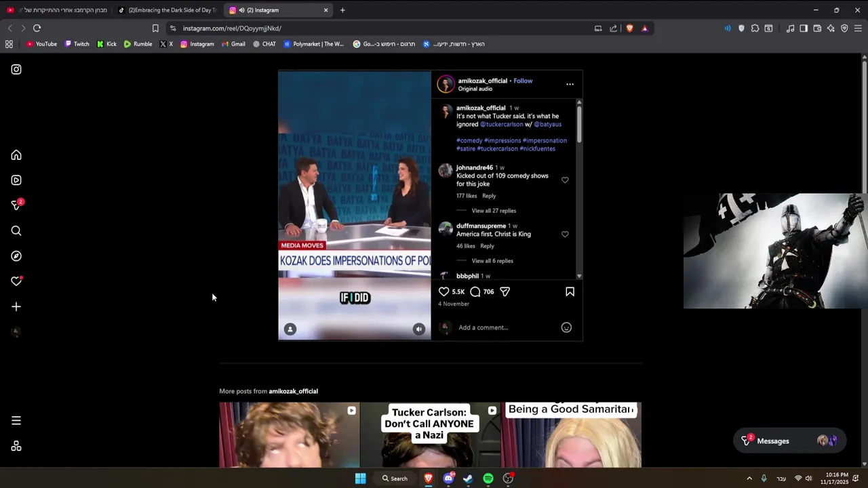The width and height of the screenshot is (868, 488).
Task: Open Reels from the Instagram sidebar
Action: click(x=16, y=180)
